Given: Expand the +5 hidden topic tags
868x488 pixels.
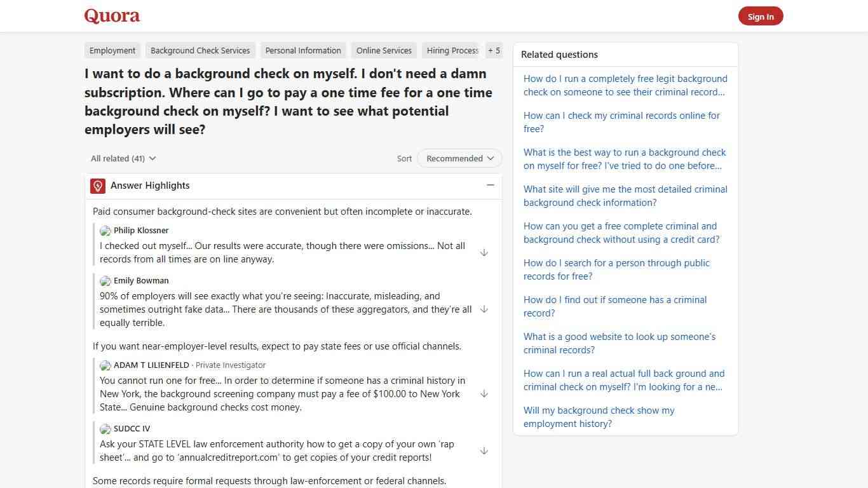Looking at the screenshot, I should click(494, 50).
